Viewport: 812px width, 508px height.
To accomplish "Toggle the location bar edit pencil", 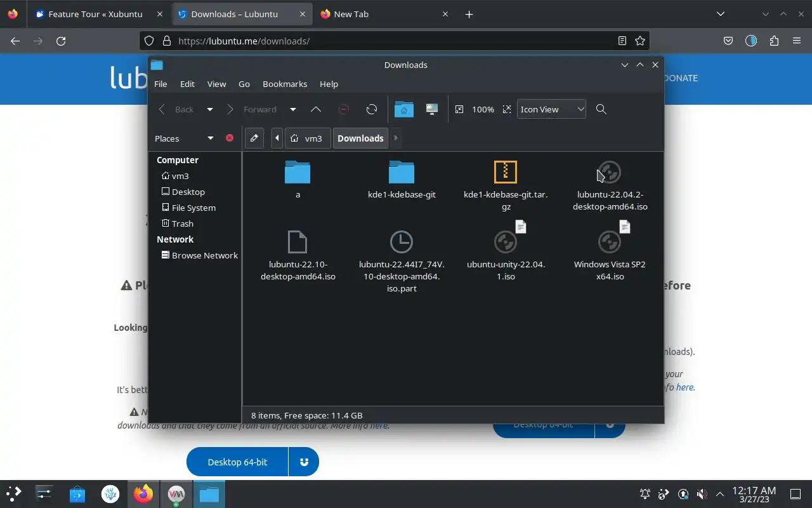I will (x=254, y=138).
